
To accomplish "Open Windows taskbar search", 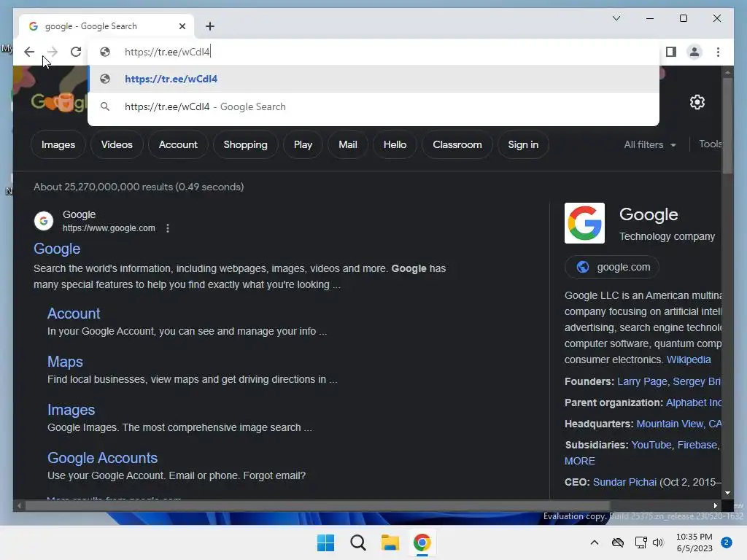I will [x=357, y=542].
